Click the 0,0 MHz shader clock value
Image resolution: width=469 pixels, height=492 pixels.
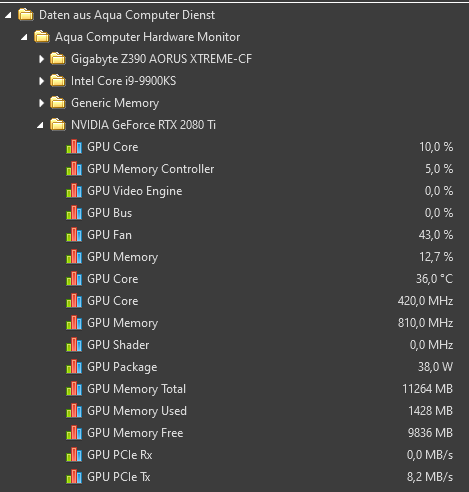click(431, 345)
